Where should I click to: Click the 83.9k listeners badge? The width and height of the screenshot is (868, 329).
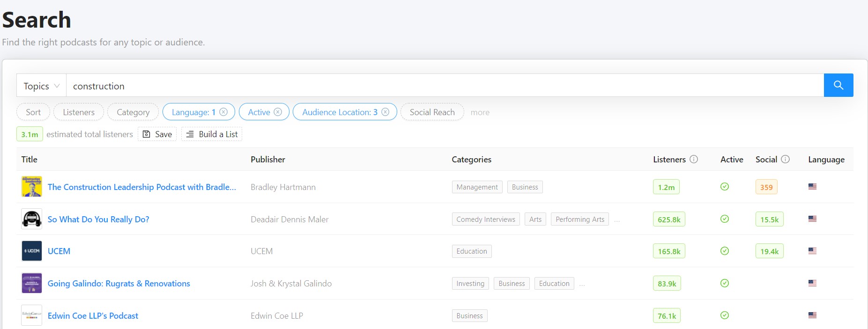(x=667, y=284)
